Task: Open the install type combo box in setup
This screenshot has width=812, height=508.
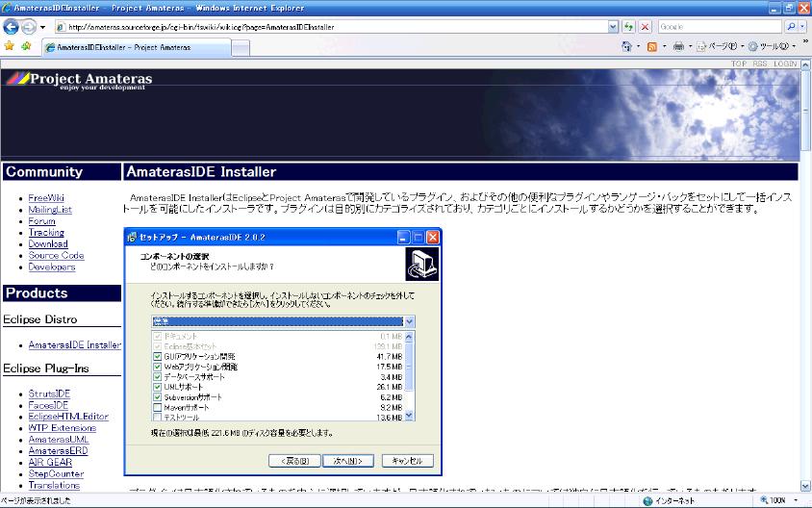Action: click(283, 321)
